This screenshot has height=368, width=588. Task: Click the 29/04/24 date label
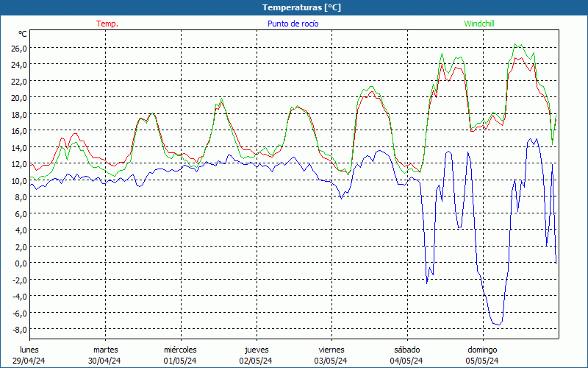click(x=29, y=361)
